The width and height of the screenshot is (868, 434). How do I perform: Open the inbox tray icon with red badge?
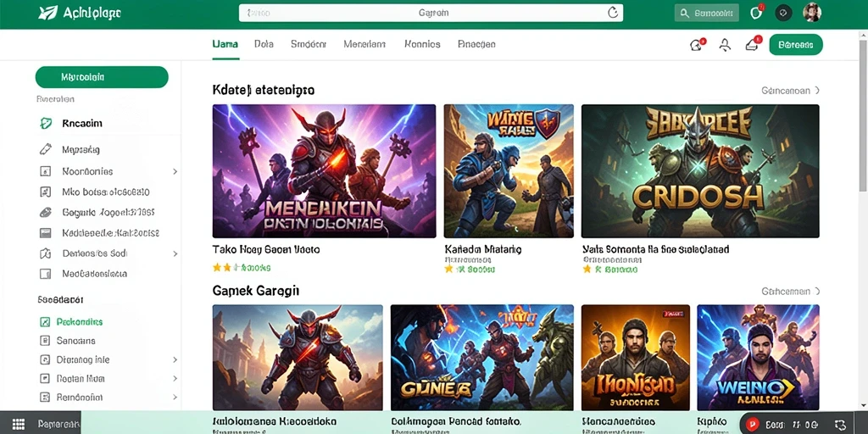[x=753, y=45]
